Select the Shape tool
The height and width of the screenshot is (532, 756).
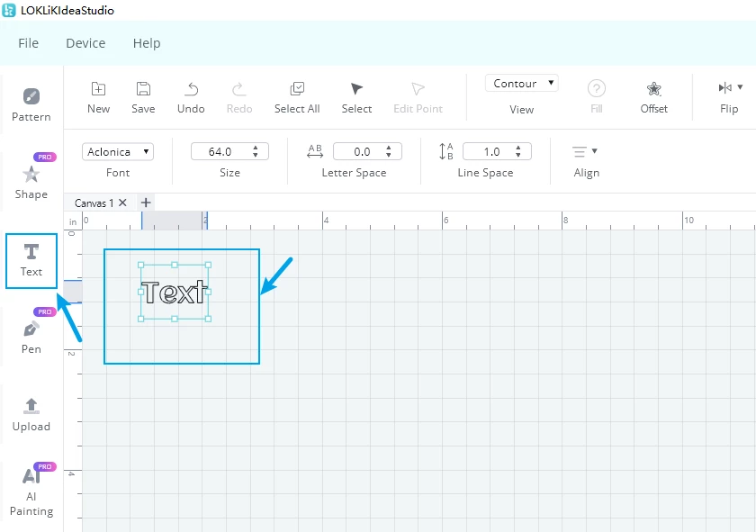tap(31, 183)
